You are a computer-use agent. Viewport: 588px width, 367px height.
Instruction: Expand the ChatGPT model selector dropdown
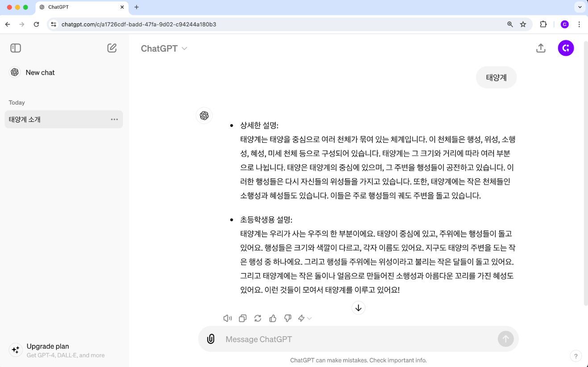(164, 48)
